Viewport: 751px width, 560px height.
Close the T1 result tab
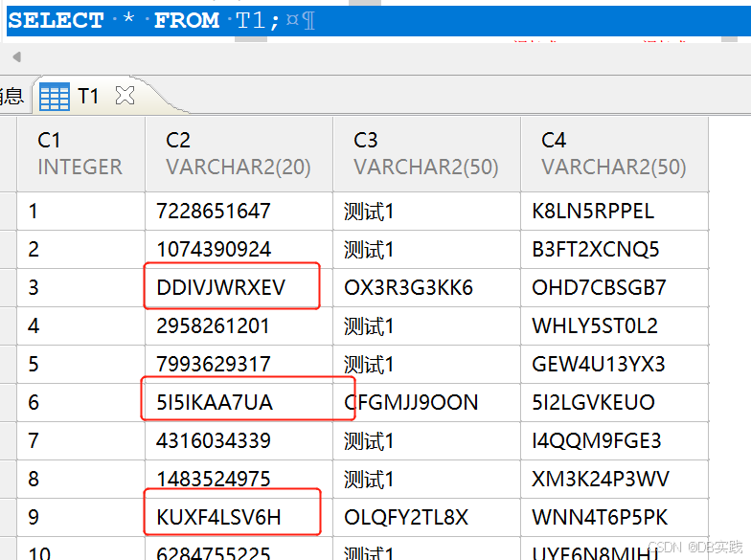(125, 96)
